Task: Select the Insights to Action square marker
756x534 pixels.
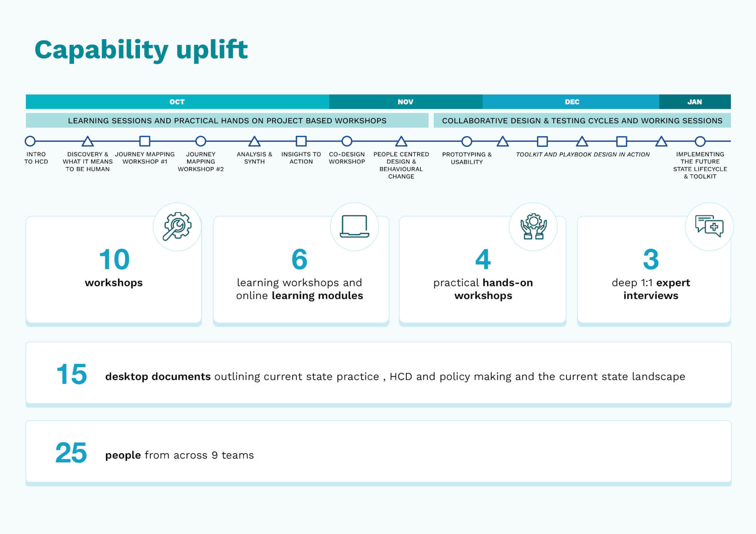Action: click(x=301, y=141)
